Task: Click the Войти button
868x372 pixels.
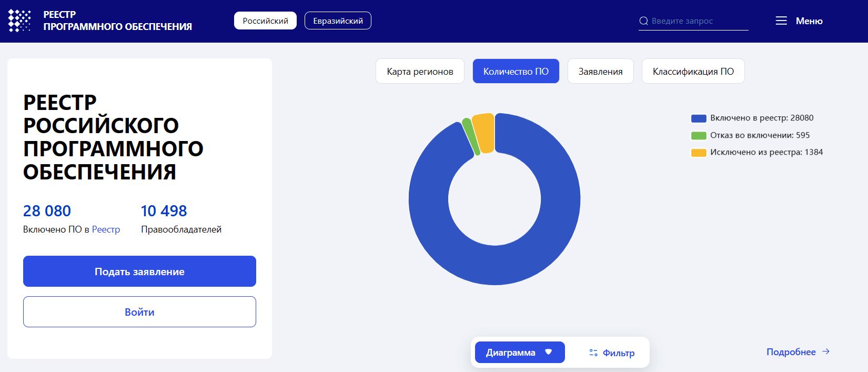Action: pos(139,312)
